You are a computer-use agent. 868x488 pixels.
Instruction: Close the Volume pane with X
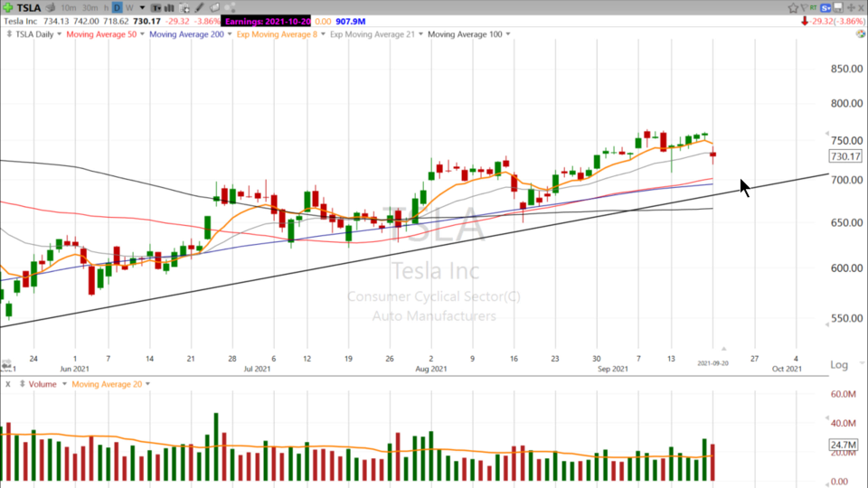pyautogui.click(x=6, y=384)
